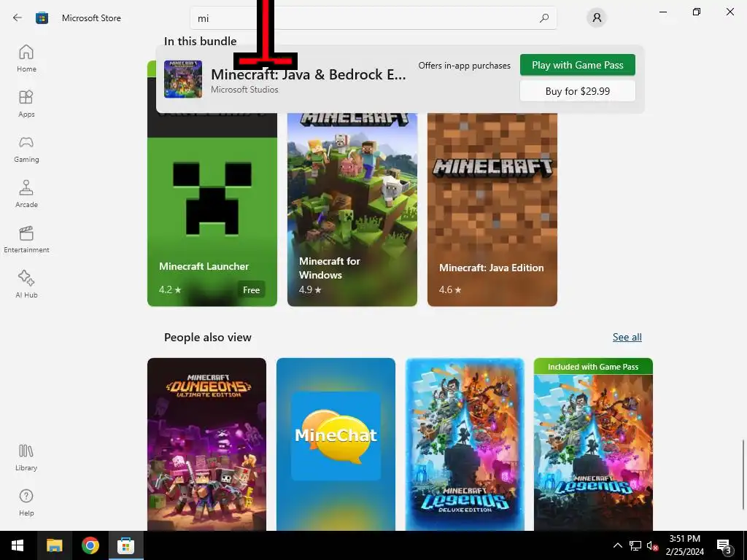
Task: Open the Minecraft Launcher card
Action: 212,209
